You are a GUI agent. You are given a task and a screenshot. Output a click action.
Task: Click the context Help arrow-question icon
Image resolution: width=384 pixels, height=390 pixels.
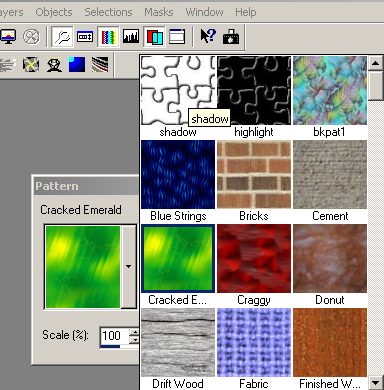[x=208, y=36]
